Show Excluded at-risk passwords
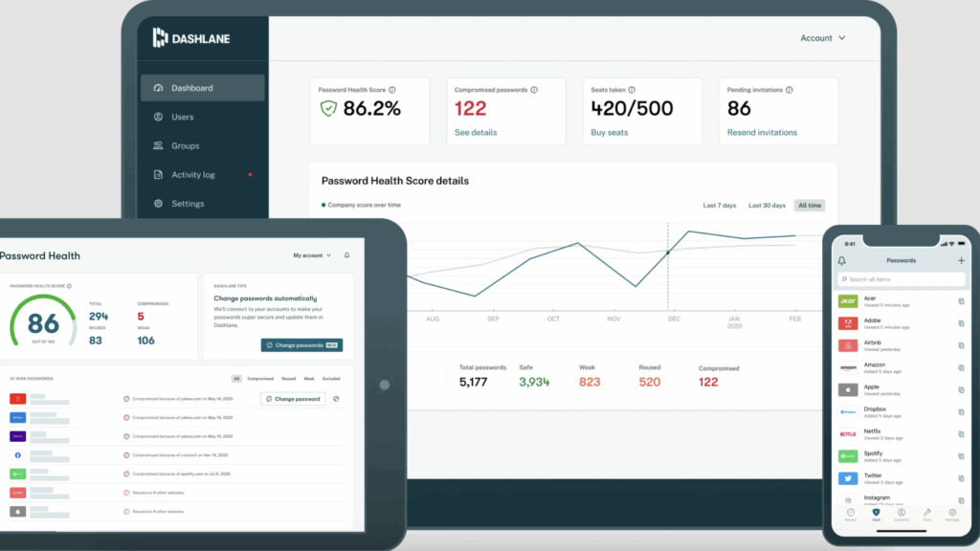This screenshot has height=551, width=980. 331,379
